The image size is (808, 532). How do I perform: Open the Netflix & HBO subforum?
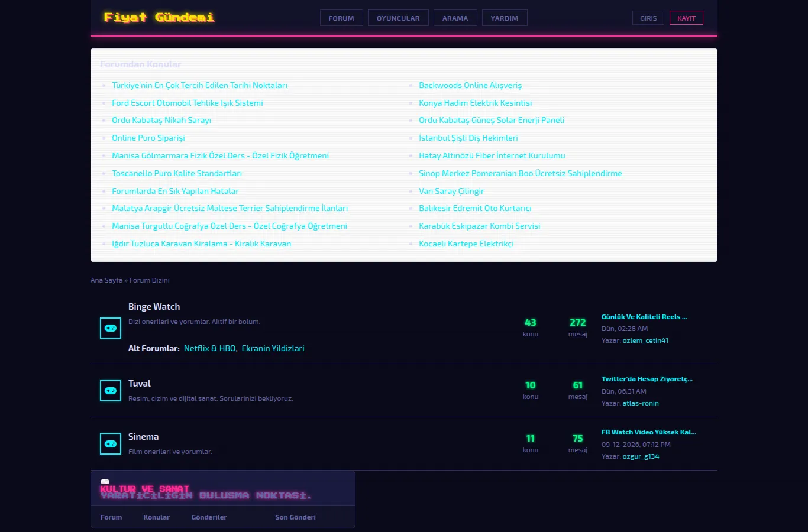[209, 349]
